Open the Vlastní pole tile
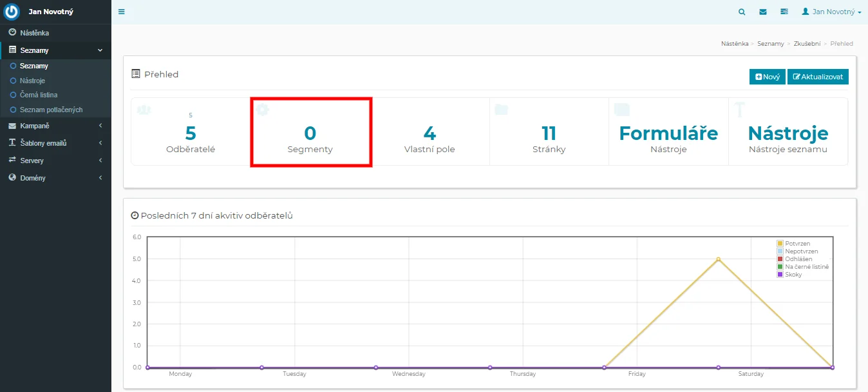868x392 pixels. coord(429,138)
